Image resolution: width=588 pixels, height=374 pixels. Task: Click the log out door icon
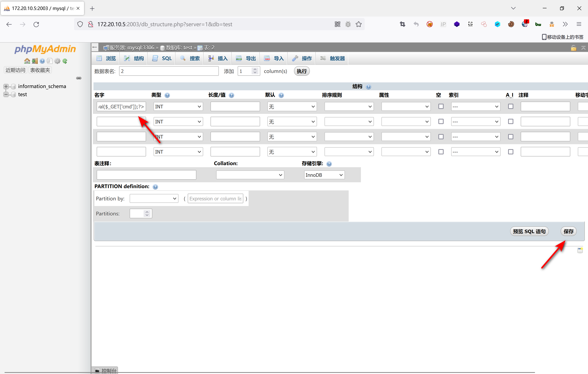coord(35,61)
